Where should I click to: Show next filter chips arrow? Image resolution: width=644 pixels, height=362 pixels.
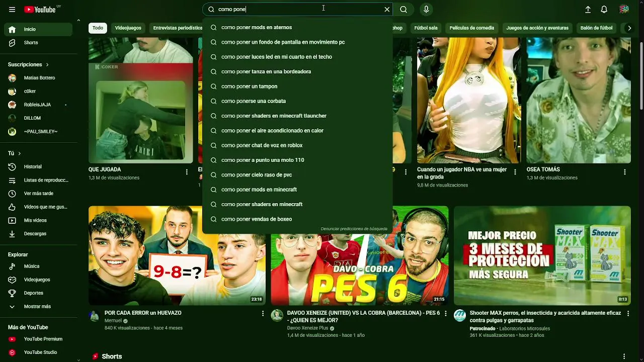[629, 28]
